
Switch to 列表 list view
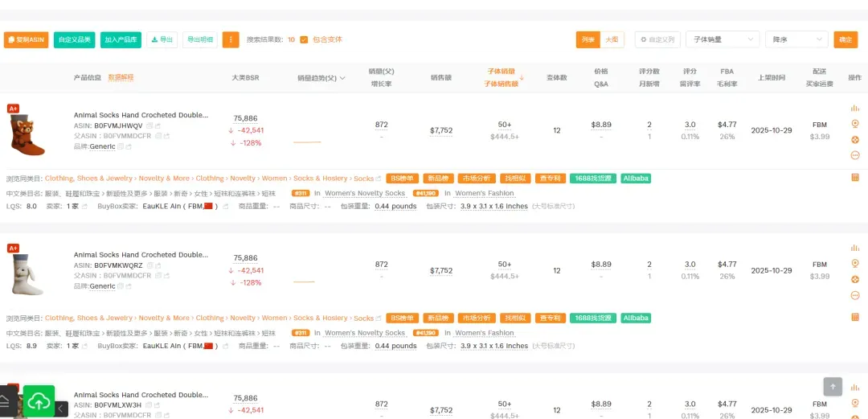[588, 39]
